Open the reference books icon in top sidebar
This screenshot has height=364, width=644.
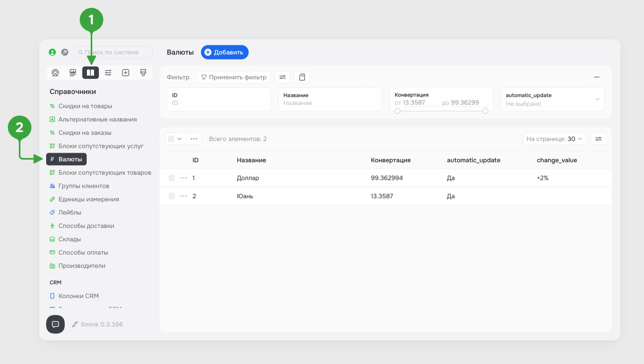click(90, 73)
